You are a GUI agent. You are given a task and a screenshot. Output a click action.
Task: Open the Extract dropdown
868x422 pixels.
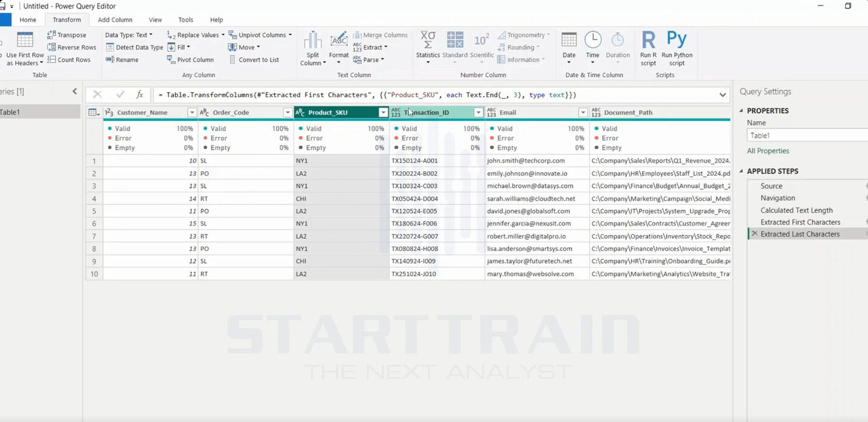370,47
